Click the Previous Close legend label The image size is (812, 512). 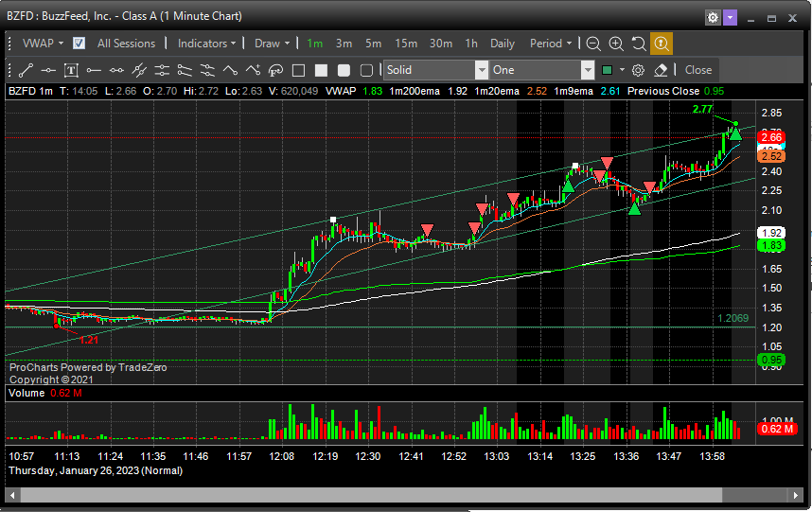(663, 91)
